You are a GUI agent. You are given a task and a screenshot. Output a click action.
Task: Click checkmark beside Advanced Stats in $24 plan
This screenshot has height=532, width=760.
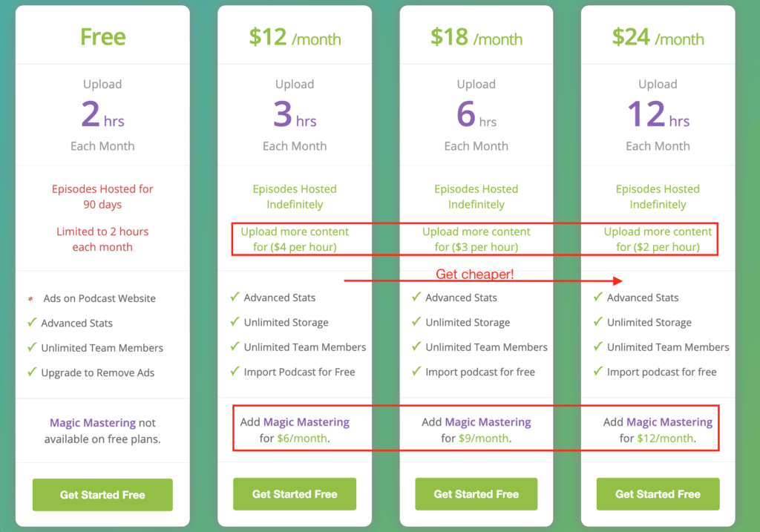[x=598, y=297]
